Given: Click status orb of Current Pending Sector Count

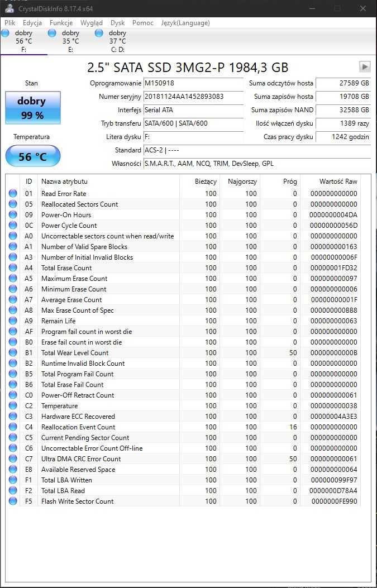Looking at the screenshot, I should coord(13,438).
